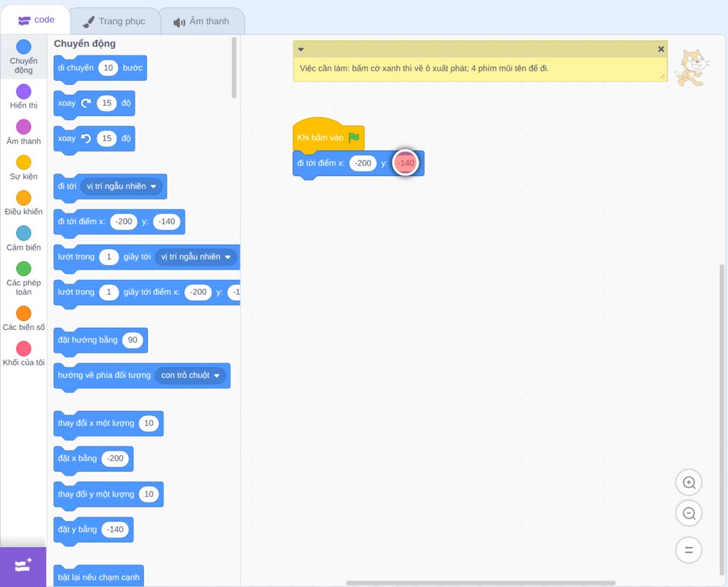Image resolution: width=728 pixels, height=587 pixels.
Task: Switch to the Trang phục tab
Action: point(114,21)
